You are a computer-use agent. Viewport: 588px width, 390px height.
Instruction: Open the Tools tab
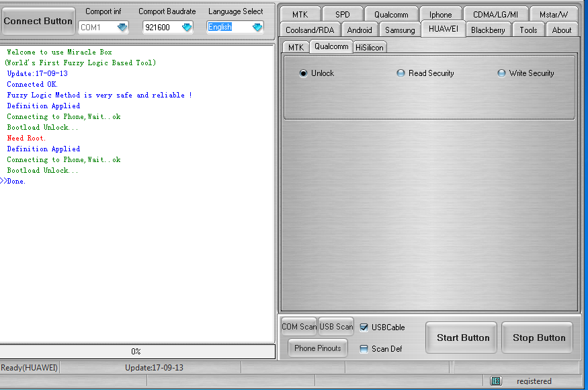point(528,30)
